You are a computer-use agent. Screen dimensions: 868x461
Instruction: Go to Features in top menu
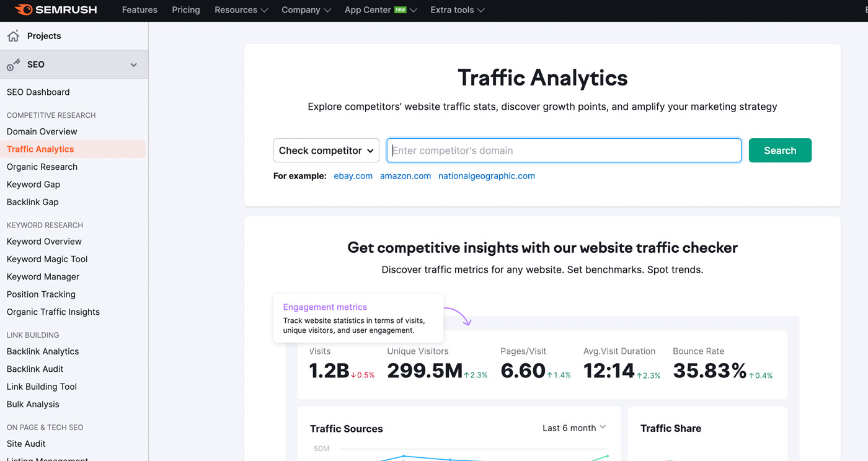coord(139,10)
